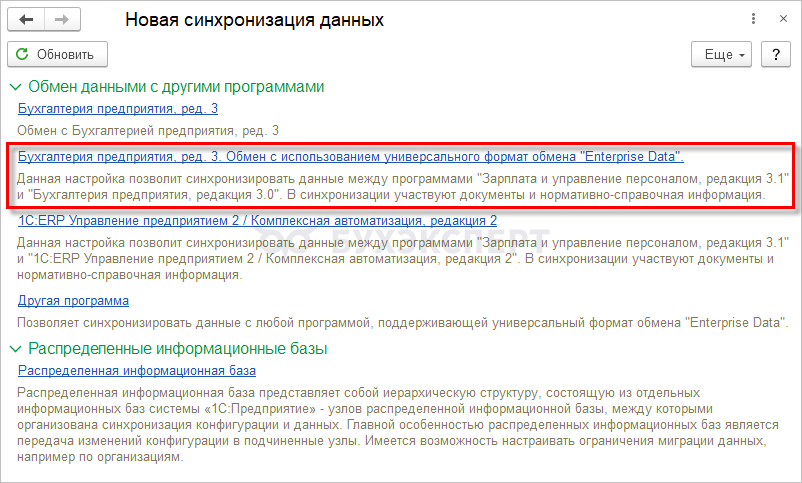The height and width of the screenshot is (483, 802).
Task: Collapse the Распределенные информационные базы section
Action: tap(15, 349)
